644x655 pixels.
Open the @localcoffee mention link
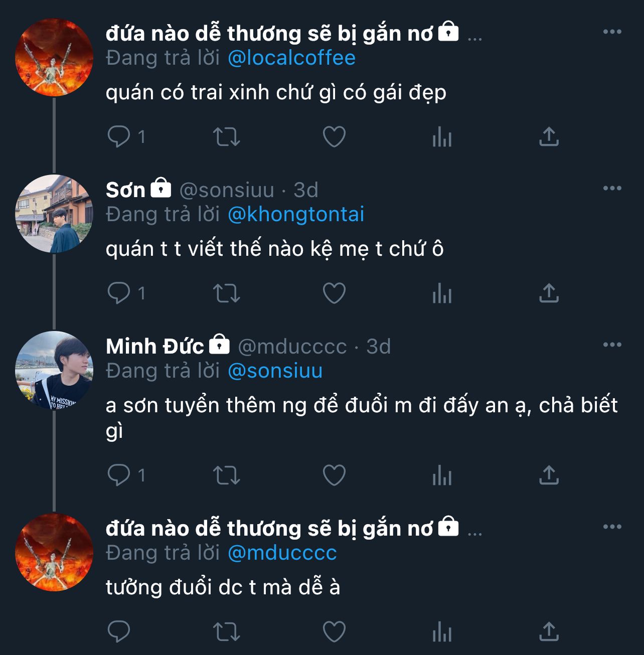tap(291, 58)
